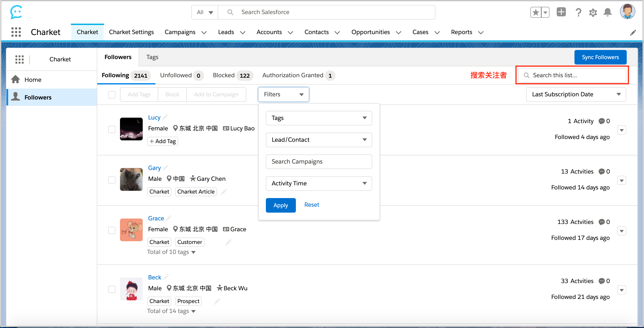Click Gary's cat profile thumbnail
Viewport: 644px width, 328px height.
click(x=131, y=179)
